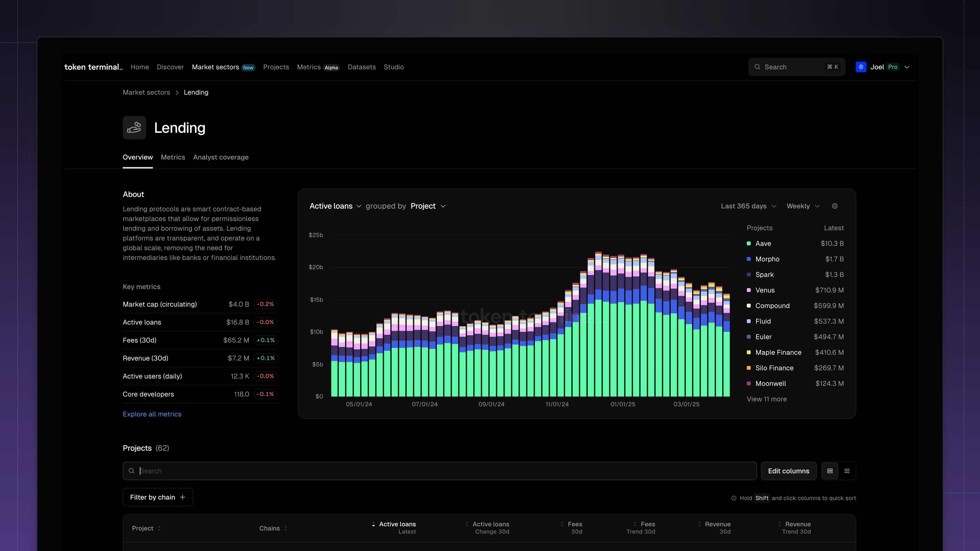This screenshot has width=980, height=551.
Task: Focus the projects Search field
Action: coord(439,471)
